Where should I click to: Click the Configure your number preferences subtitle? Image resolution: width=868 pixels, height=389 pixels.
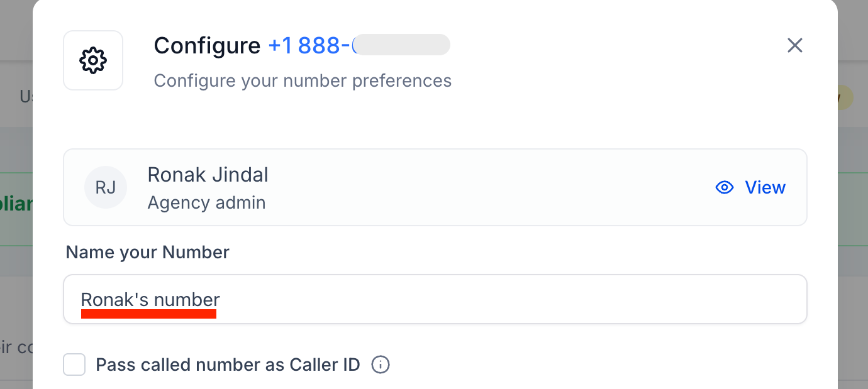coord(303,81)
